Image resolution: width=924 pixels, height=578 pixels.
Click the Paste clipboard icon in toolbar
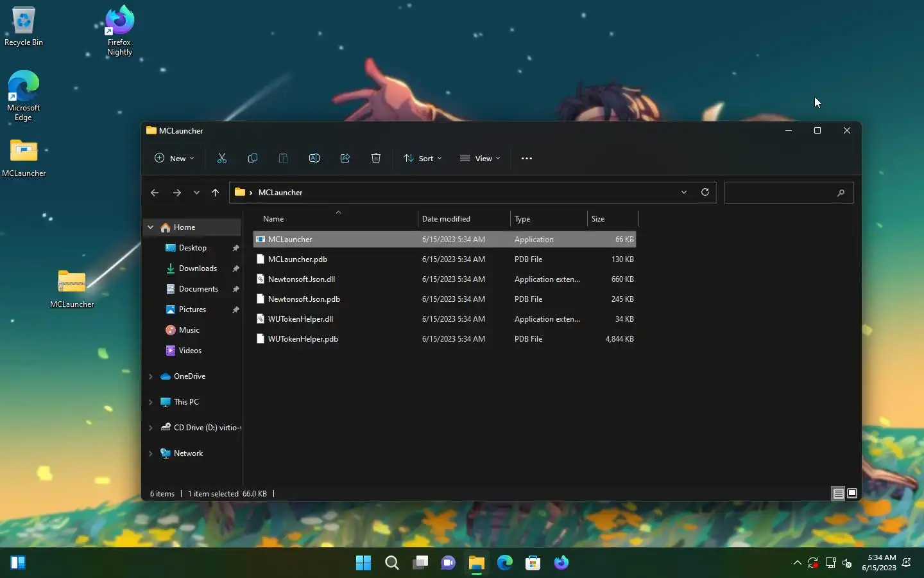[x=284, y=158]
